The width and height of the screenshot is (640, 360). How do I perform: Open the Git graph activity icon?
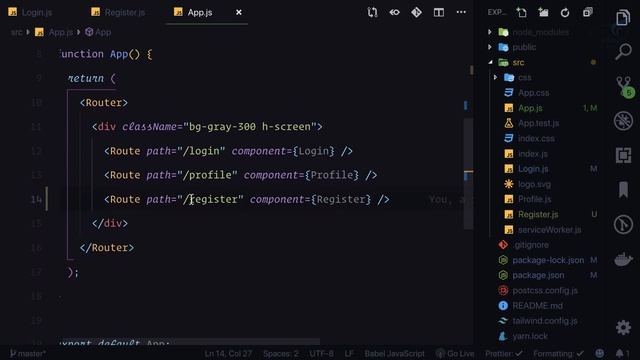(623, 224)
